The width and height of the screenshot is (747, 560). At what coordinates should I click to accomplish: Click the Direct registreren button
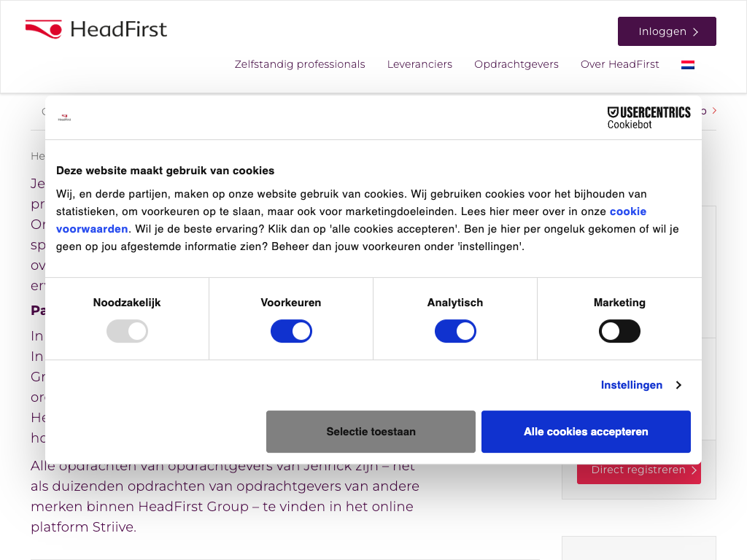click(x=638, y=471)
